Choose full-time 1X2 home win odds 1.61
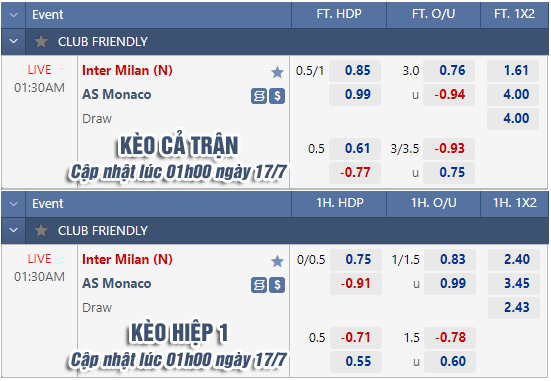The width and height of the screenshot is (551, 381). click(x=513, y=71)
